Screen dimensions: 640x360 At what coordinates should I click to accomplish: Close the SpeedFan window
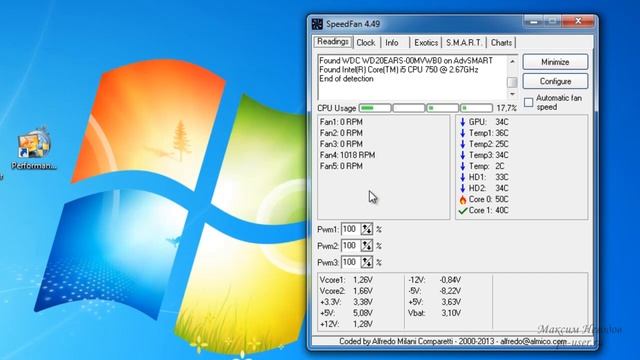578,21
